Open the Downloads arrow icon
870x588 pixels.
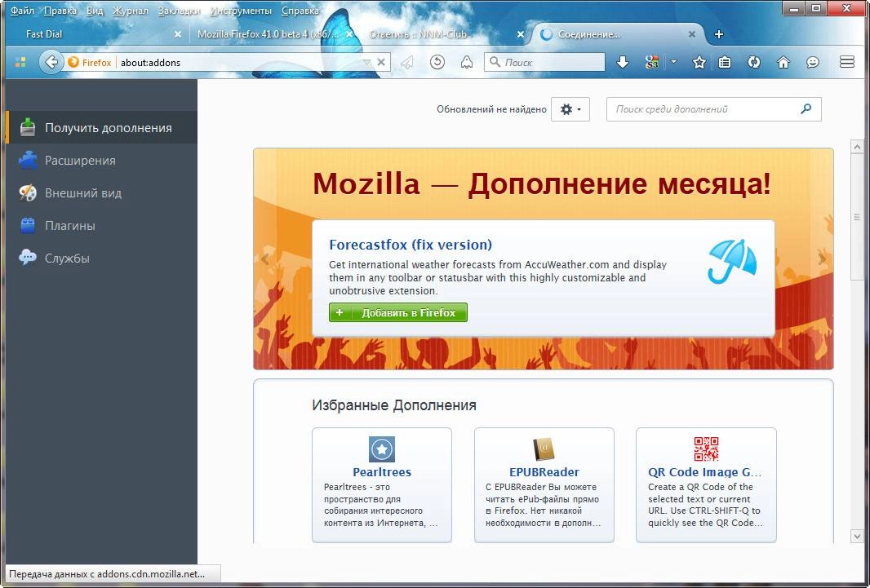pyautogui.click(x=623, y=63)
